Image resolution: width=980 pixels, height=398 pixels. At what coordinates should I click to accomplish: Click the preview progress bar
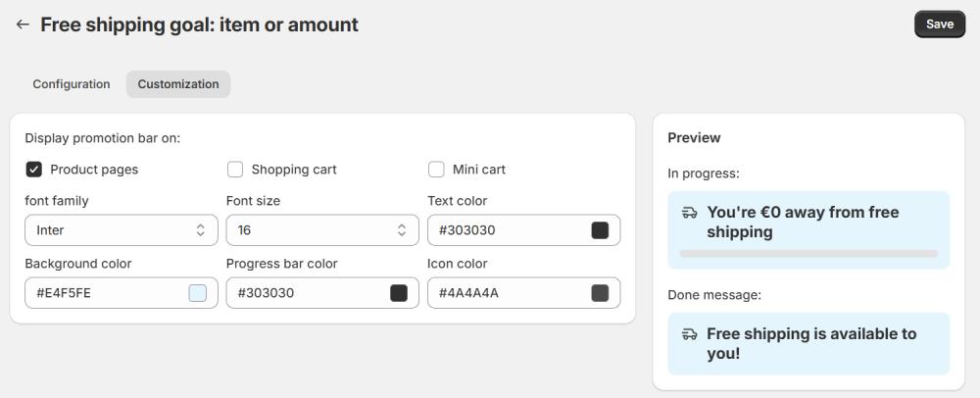pos(808,254)
